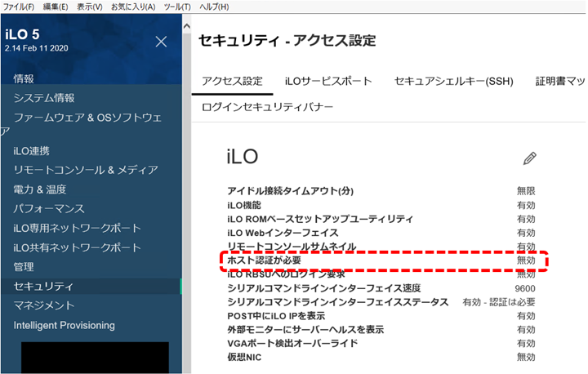Click the 有効 - 認証は必要 status value
Viewport: 588px width, 374px height.
tap(499, 302)
